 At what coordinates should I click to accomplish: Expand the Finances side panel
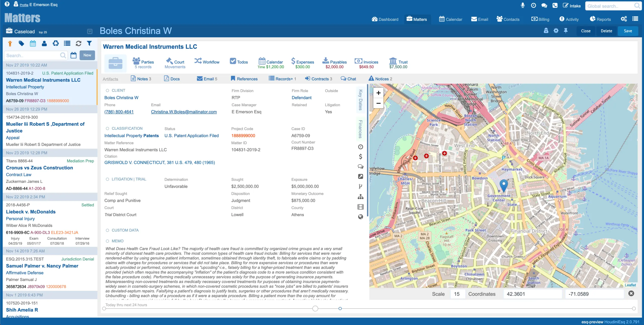click(x=360, y=129)
